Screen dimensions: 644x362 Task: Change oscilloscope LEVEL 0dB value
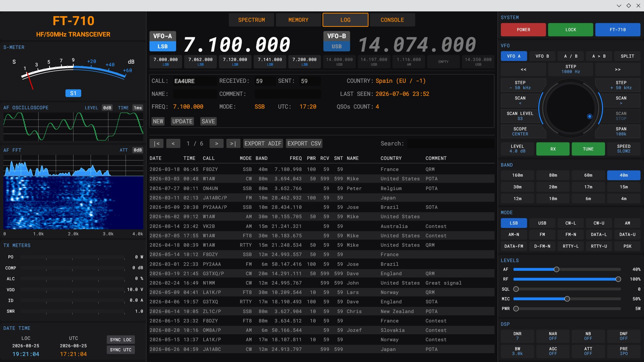coord(107,108)
